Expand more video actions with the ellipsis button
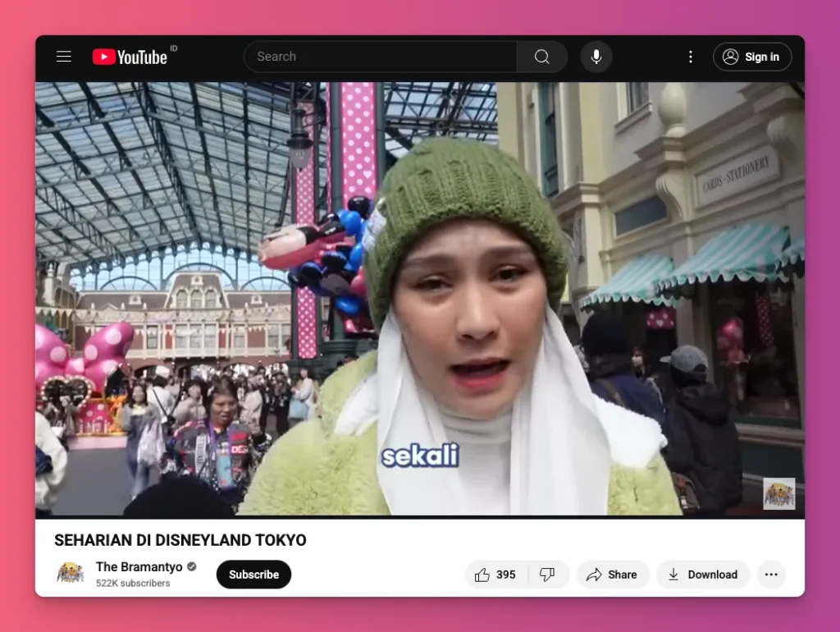840x632 pixels. [770, 575]
